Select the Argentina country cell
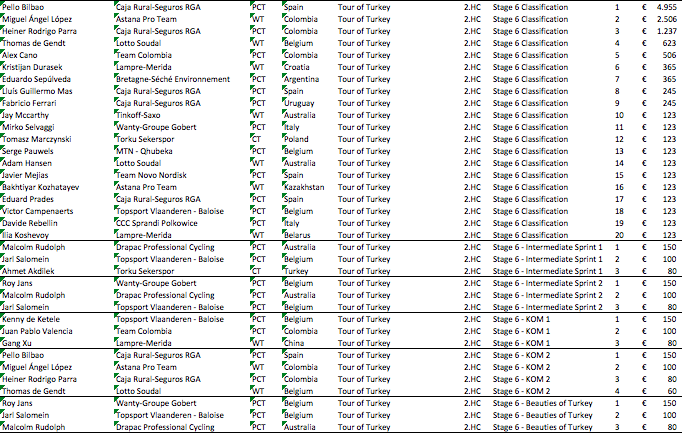 click(301, 79)
